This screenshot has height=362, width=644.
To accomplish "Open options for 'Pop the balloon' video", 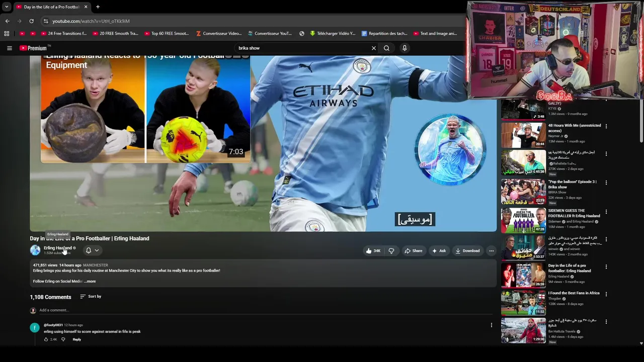I will pos(606,183).
